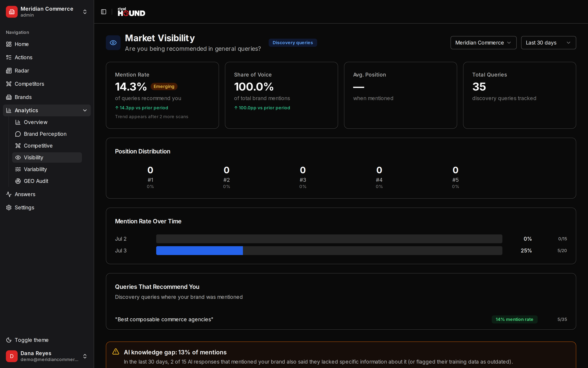Click the 5/35 count on query row
Viewport: 588px width, 368px height.
(x=562, y=319)
